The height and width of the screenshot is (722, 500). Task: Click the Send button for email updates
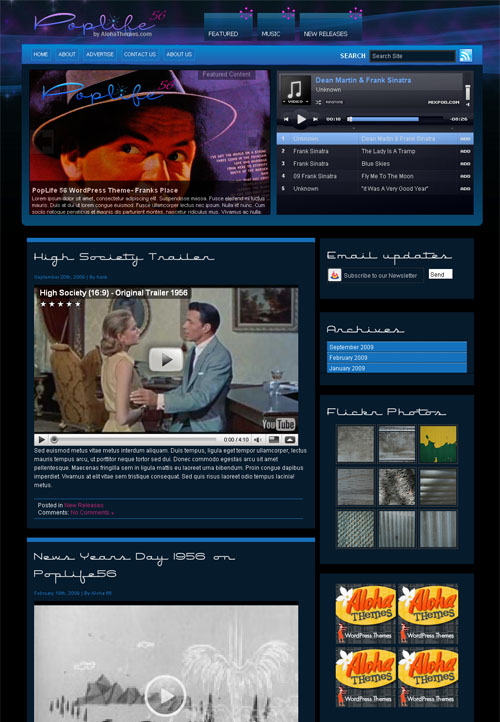441,274
